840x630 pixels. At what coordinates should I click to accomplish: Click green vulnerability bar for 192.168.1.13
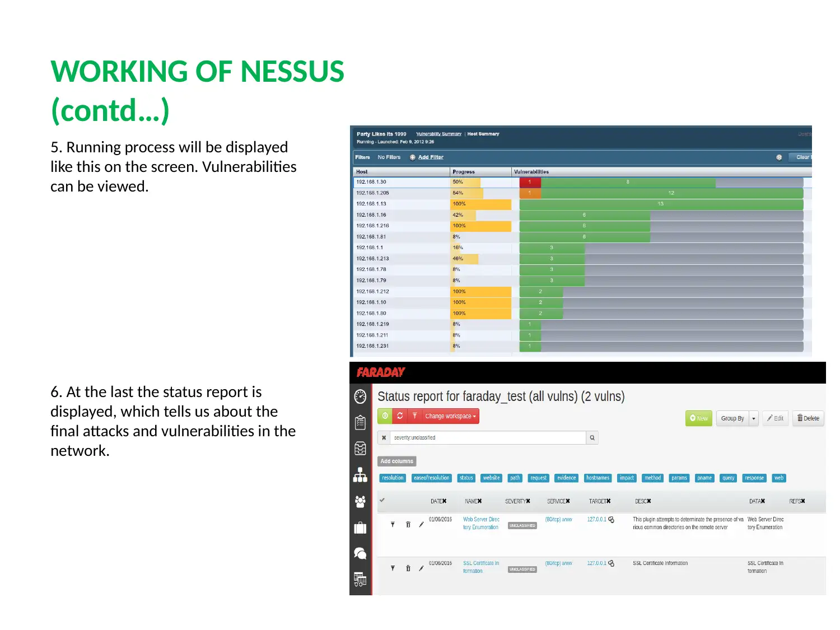pos(661,204)
